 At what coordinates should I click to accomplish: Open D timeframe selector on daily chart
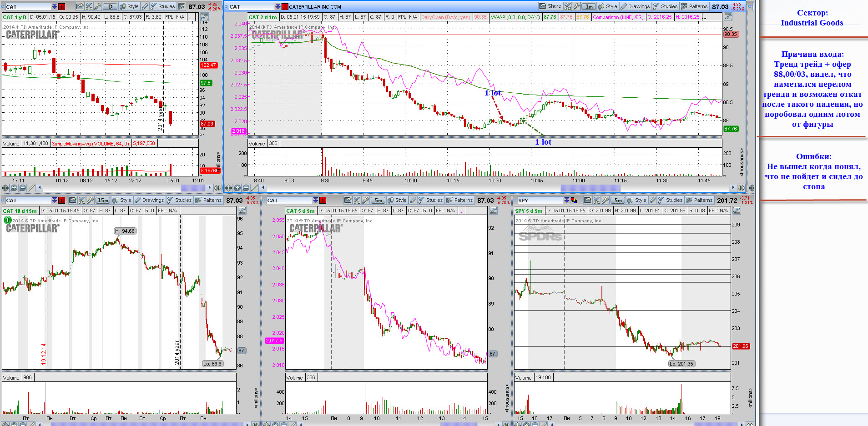(110, 6)
